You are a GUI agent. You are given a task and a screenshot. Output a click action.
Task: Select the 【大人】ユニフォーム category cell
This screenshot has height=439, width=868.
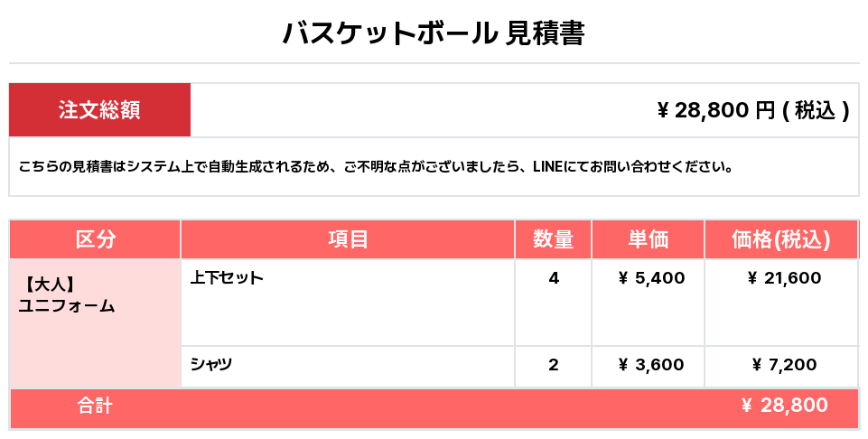[x=95, y=323]
